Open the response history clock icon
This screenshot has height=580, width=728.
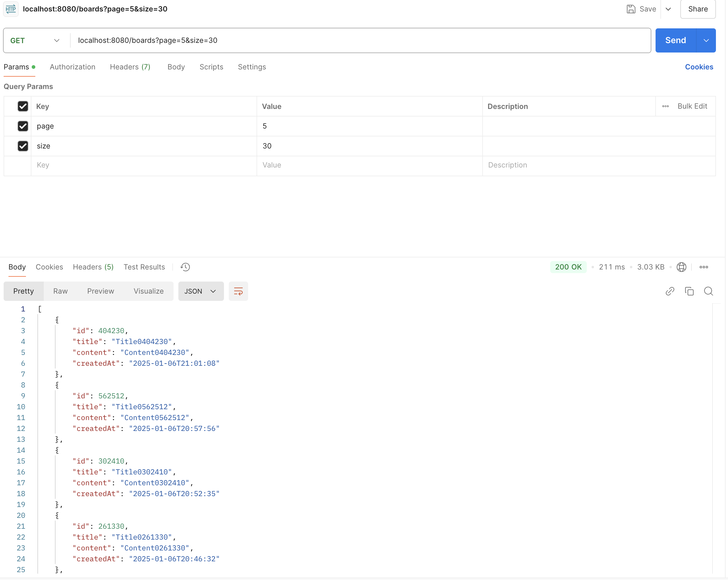[185, 267]
